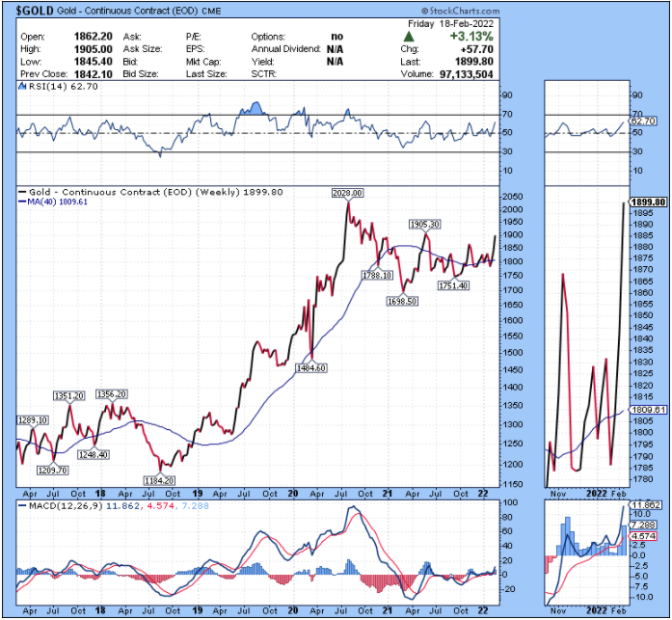This screenshot has height=620, width=672.
Task: Click the black price line legend marker
Action: (23, 192)
